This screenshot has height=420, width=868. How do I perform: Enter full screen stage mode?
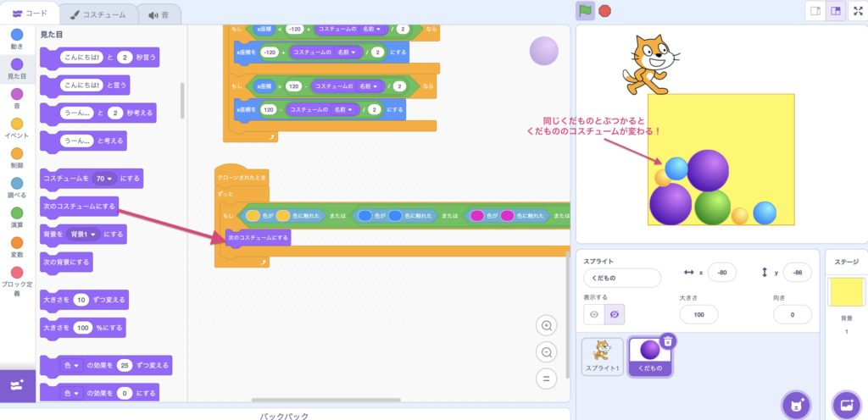point(859,10)
